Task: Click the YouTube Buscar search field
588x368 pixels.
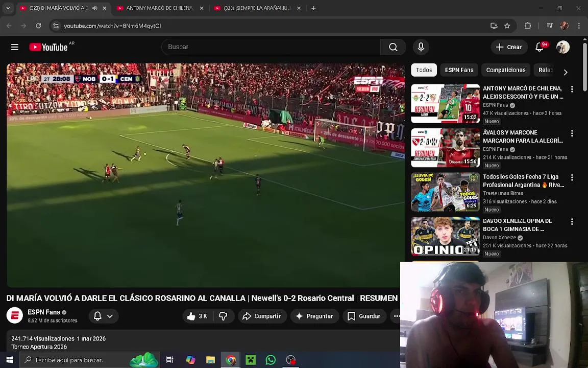Action: click(x=271, y=47)
